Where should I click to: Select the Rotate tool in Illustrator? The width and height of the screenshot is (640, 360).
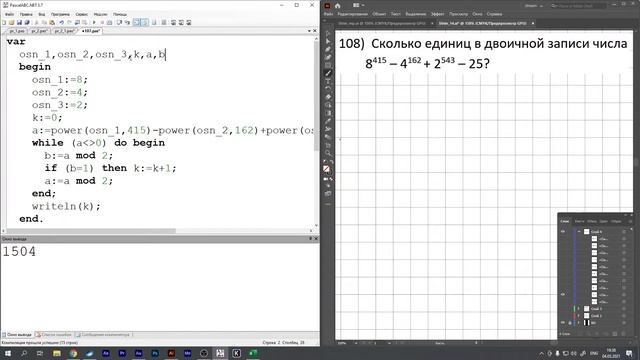click(328, 88)
